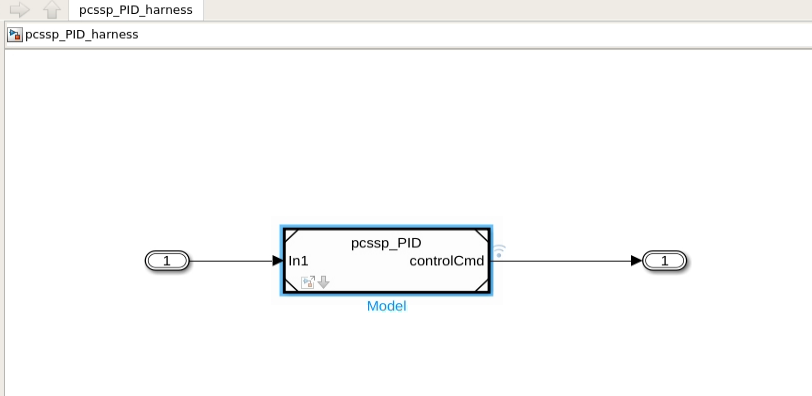Screen dimensions: 812x396
Task: Select the output port 1 block
Action: [664, 261]
